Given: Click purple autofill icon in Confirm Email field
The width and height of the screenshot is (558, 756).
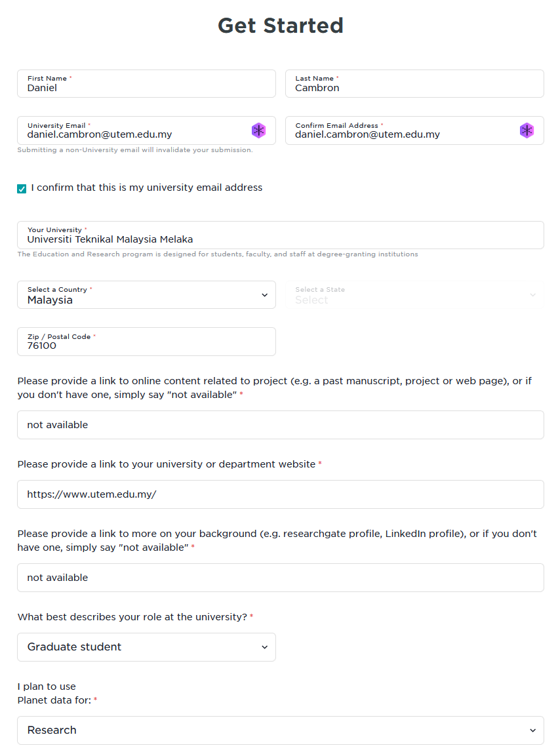Looking at the screenshot, I should click(x=527, y=130).
